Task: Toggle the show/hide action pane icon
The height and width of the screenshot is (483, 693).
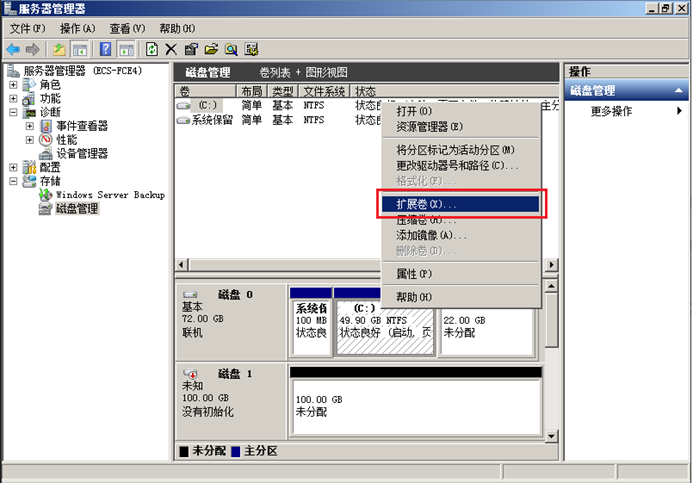Action: [126, 49]
